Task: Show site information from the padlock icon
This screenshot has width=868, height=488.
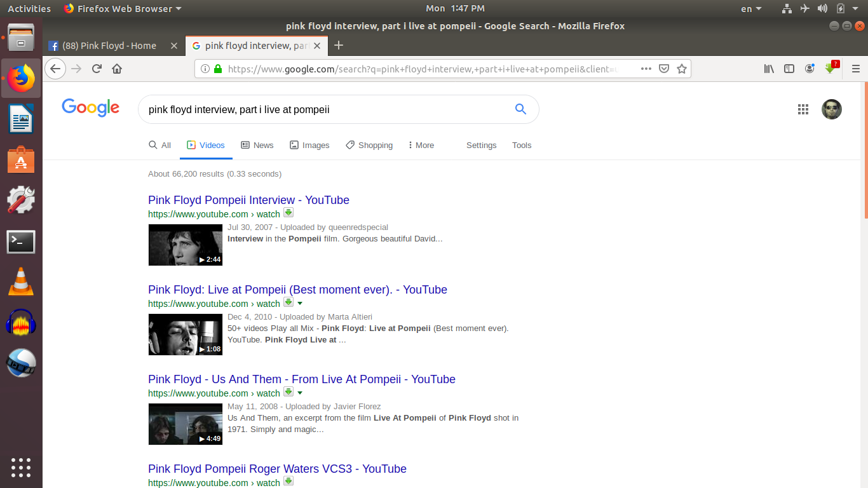Action: pos(218,69)
